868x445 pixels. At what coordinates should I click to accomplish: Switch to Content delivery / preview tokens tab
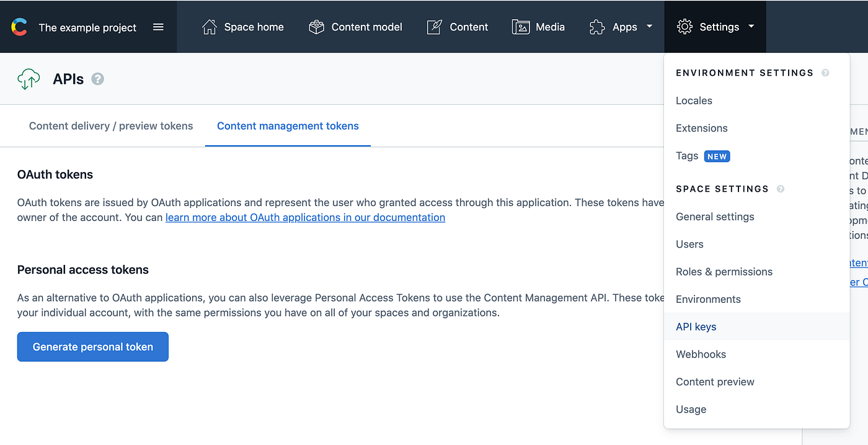coord(111,126)
